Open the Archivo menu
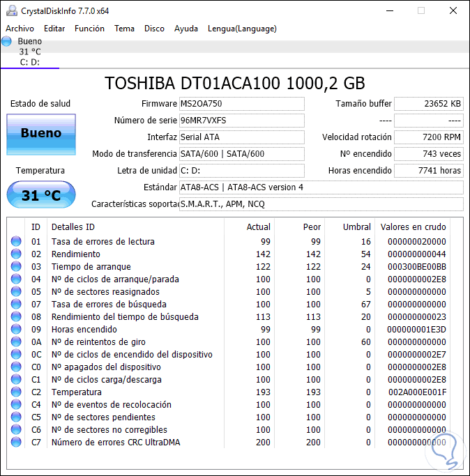Image resolution: width=470 pixels, height=476 pixels. coord(20,29)
